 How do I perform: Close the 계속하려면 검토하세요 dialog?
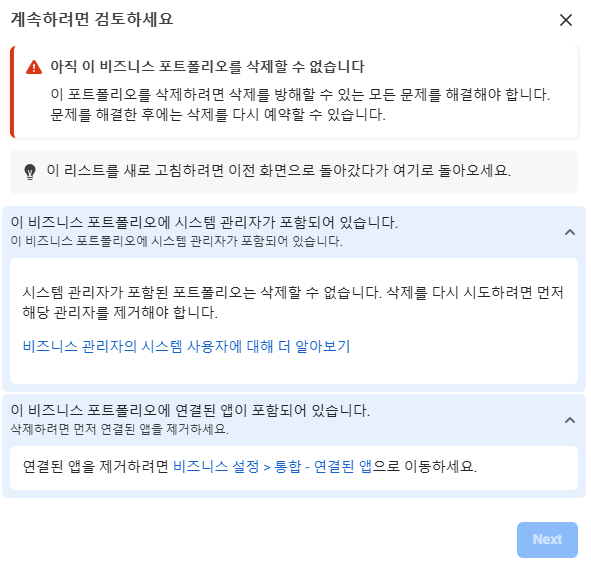[566, 20]
